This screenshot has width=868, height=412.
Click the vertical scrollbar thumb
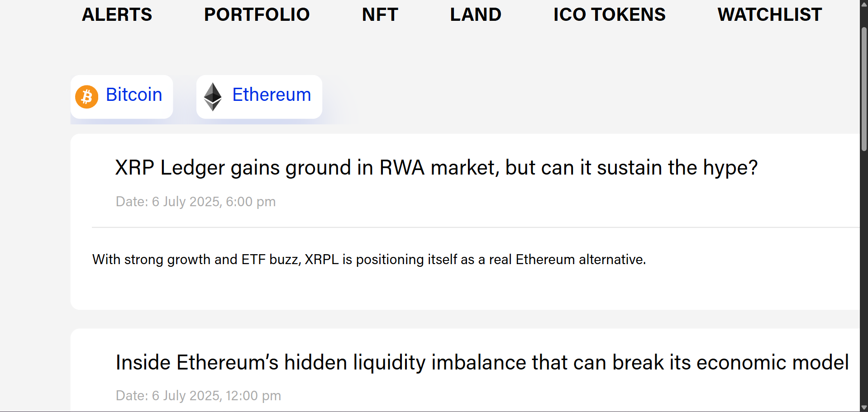coord(864,89)
